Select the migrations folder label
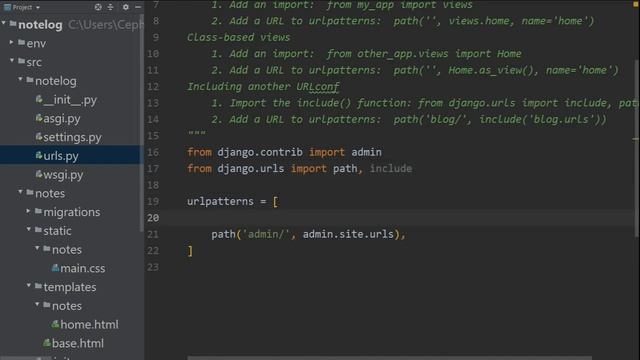 pyautogui.click(x=71, y=212)
